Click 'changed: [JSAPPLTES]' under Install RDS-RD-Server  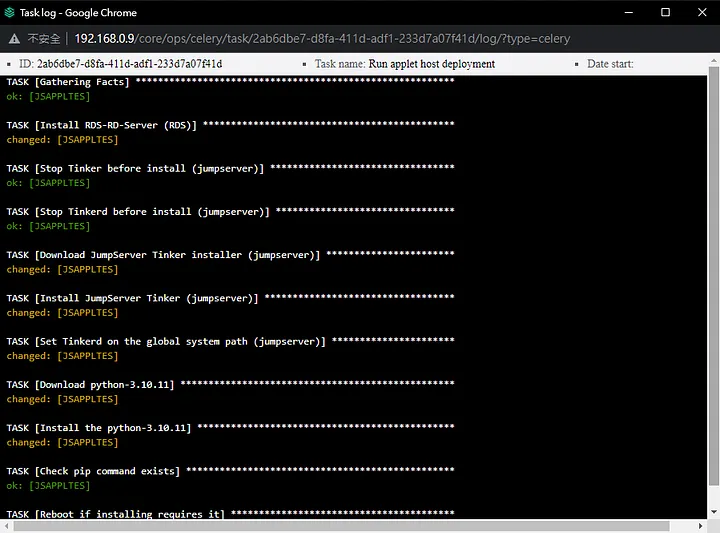click(x=62, y=140)
